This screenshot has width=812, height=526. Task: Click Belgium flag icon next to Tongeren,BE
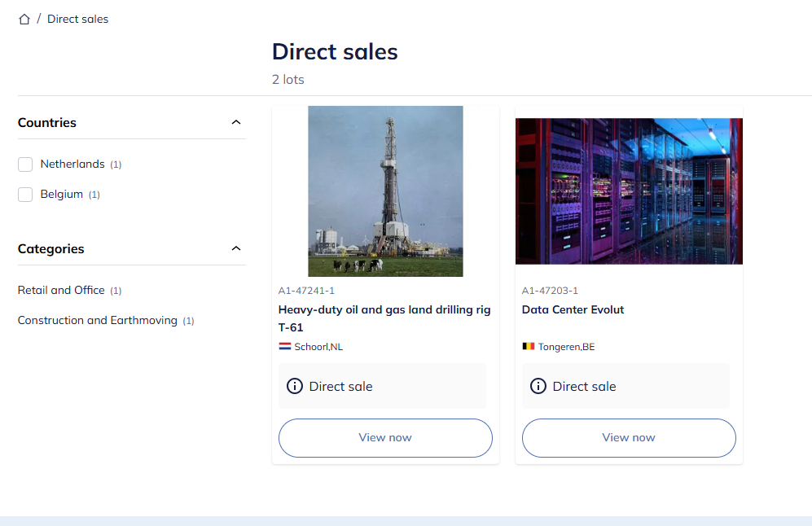click(529, 346)
